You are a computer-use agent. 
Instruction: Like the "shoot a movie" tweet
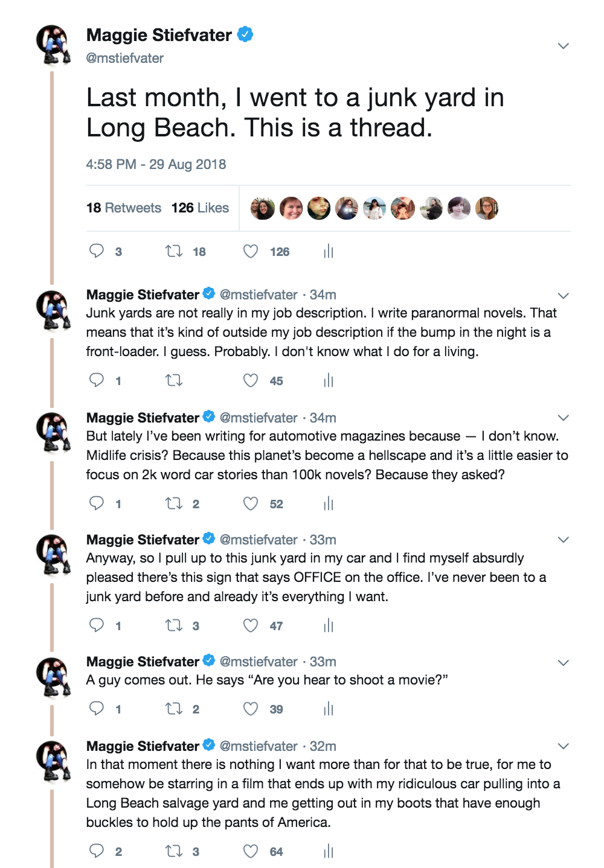pos(251,709)
